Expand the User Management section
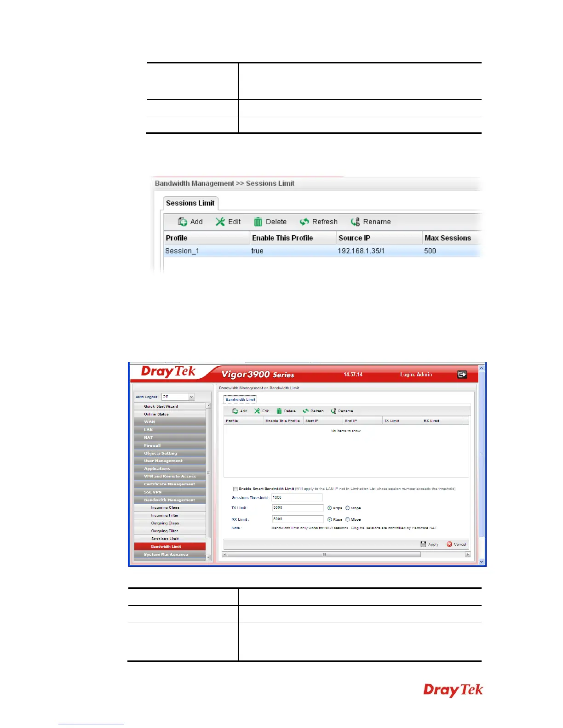This screenshot has width=563, height=728. click(170, 461)
